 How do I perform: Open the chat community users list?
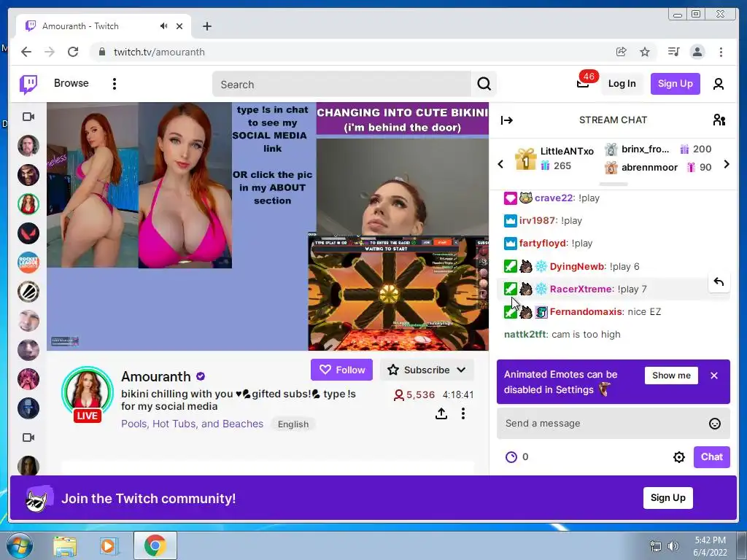(719, 120)
